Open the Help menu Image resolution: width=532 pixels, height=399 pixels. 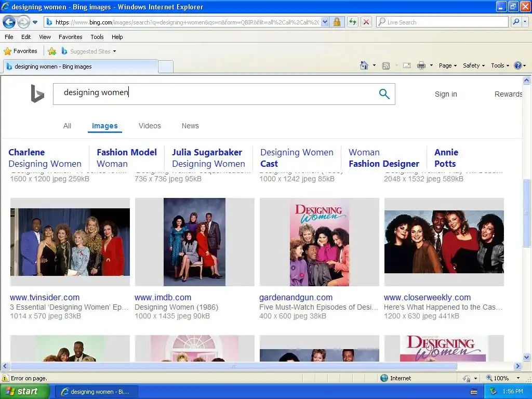point(117,37)
